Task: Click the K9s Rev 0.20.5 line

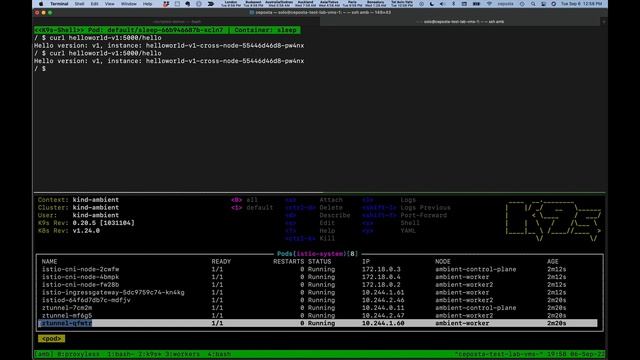Action: coord(86,223)
